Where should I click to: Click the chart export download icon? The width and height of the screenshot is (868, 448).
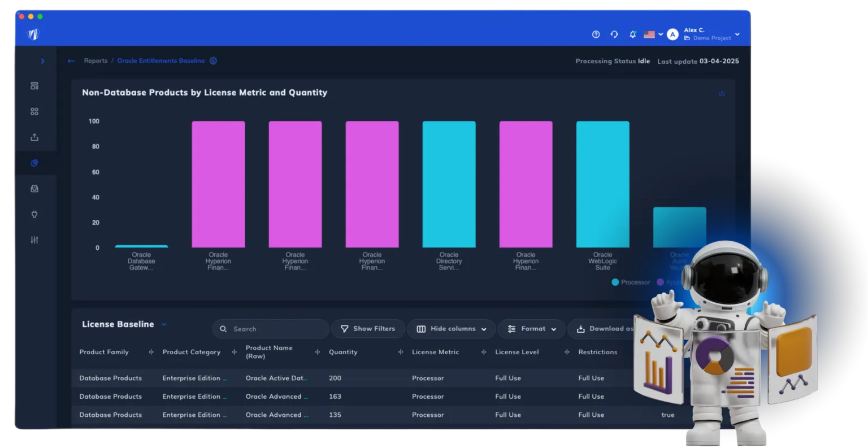tap(722, 93)
